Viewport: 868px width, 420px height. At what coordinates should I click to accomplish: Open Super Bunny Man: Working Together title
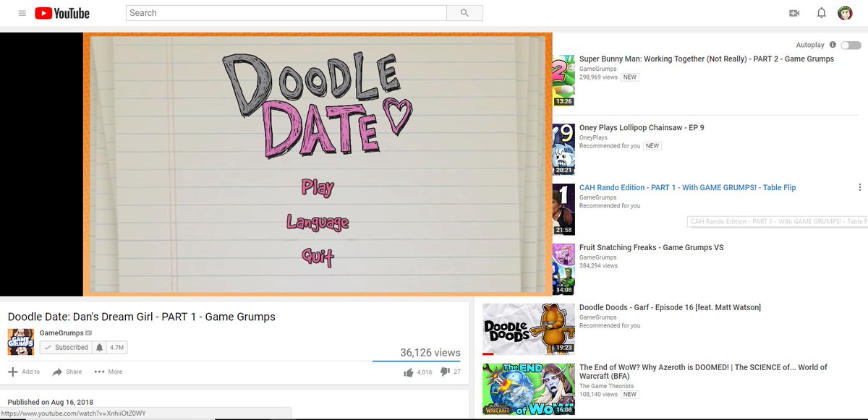(x=707, y=59)
